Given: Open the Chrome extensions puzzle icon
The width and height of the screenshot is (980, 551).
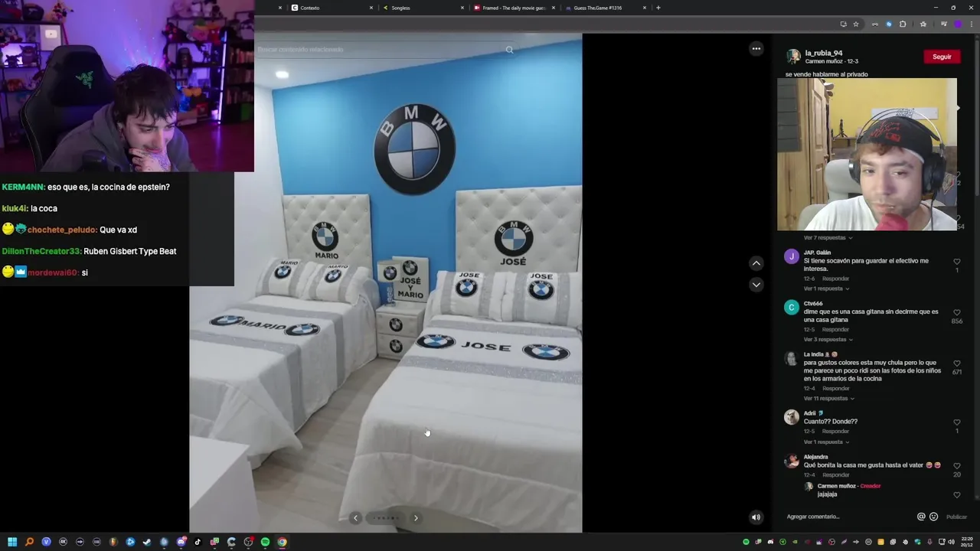Looking at the screenshot, I should (x=903, y=24).
